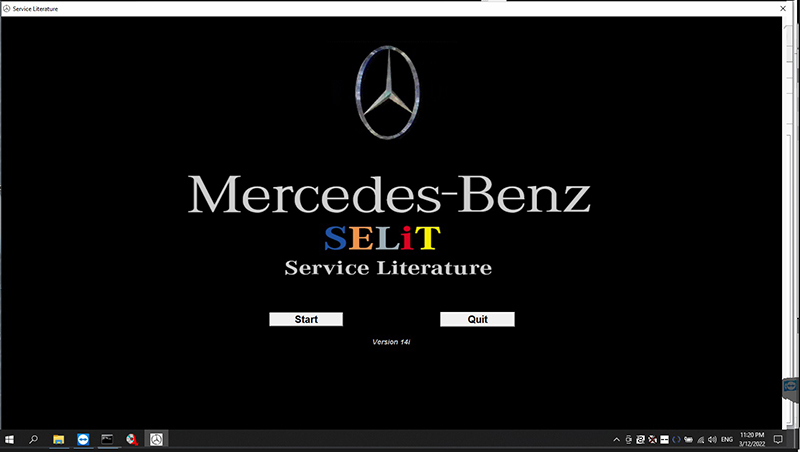This screenshot has width=800, height=452.
Task: Click the Service Literature title bar icon
Action: (x=6, y=9)
